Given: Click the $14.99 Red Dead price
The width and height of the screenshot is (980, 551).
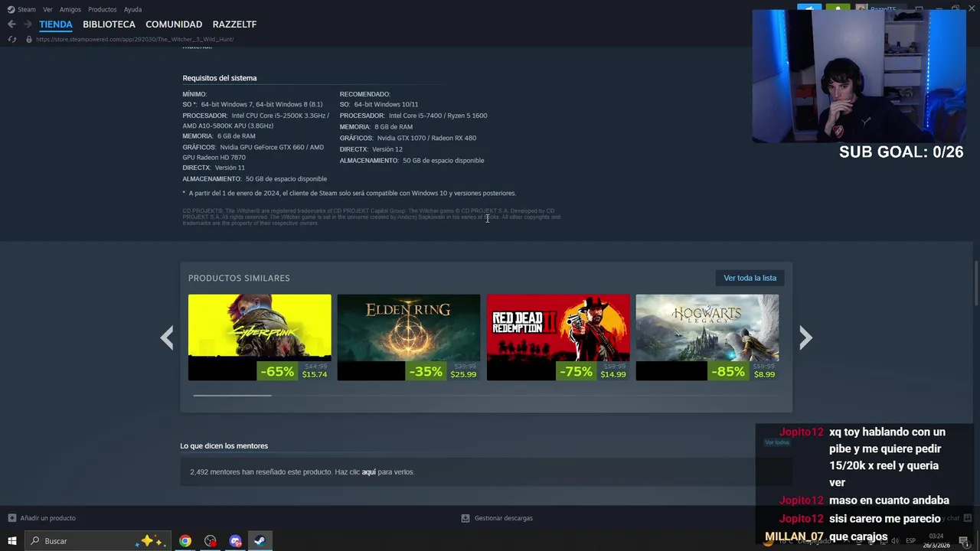Looking at the screenshot, I should pos(612,374).
